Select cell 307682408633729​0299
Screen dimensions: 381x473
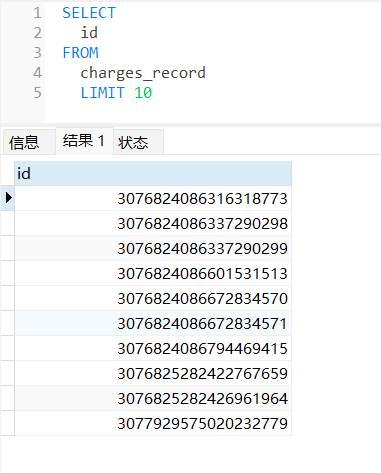pos(153,248)
